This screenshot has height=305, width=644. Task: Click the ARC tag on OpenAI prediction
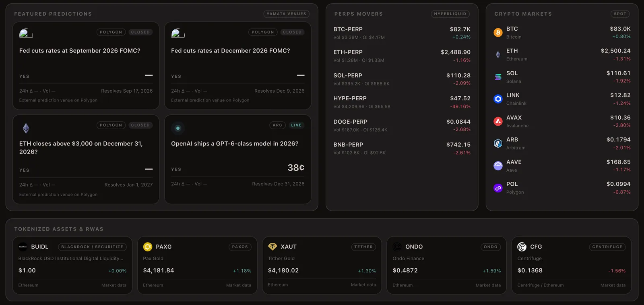pos(278,125)
